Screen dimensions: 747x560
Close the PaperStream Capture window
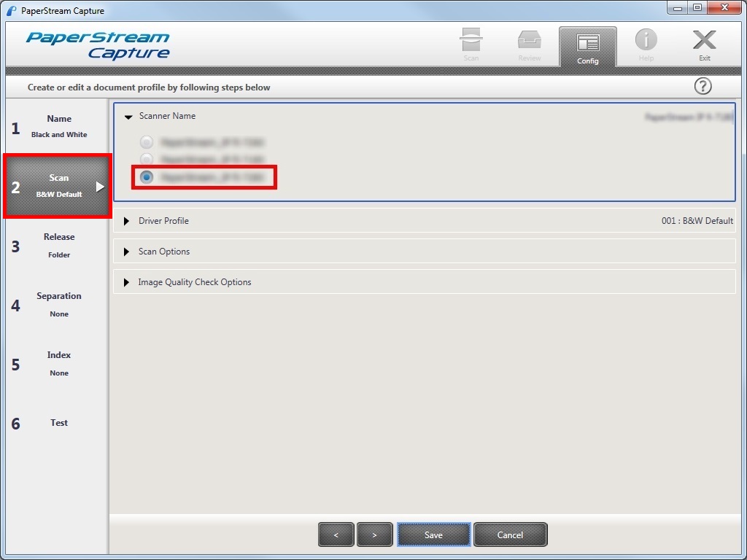click(724, 8)
